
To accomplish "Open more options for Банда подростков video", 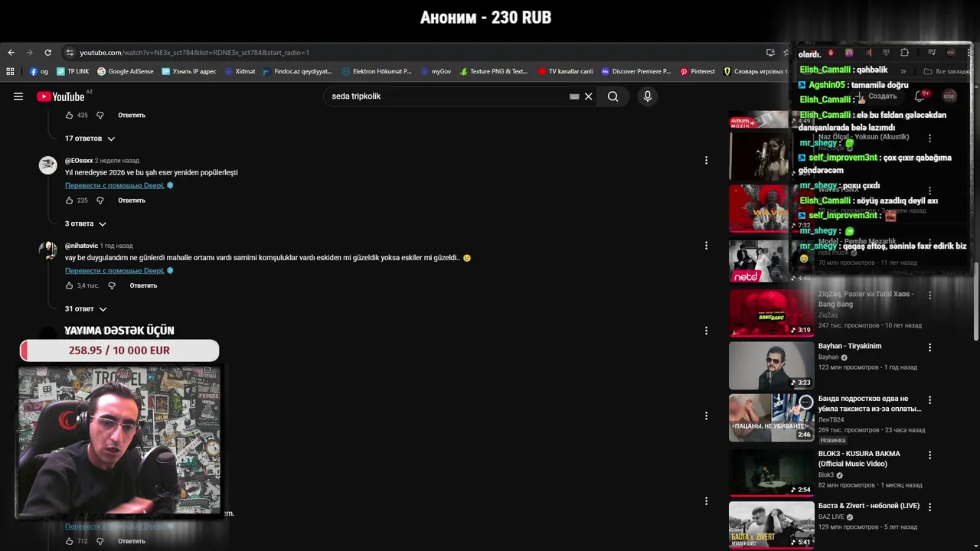I will (930, 399).
